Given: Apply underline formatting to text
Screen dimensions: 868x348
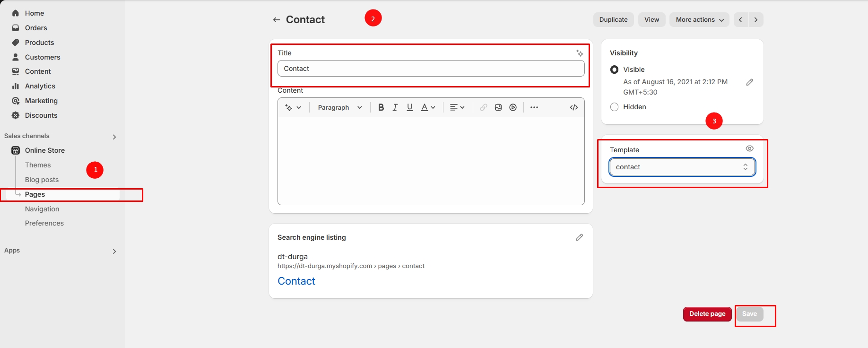Looking at the screenshot, I should (410, 107).
